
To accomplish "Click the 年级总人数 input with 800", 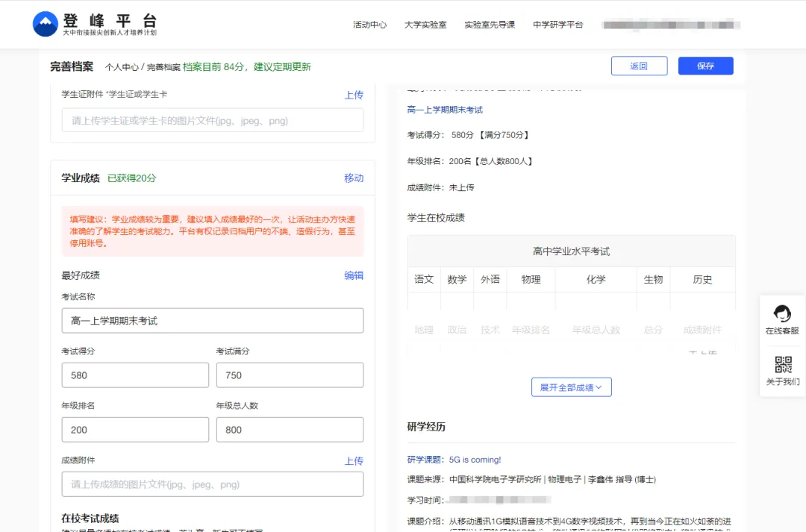I will coord(290,430).
